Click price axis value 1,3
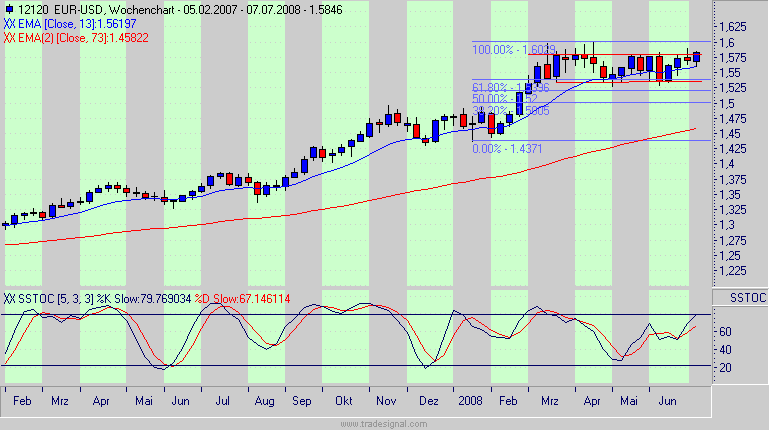The width and height of the screenshot is (769, 430). [x=727, y=225]
